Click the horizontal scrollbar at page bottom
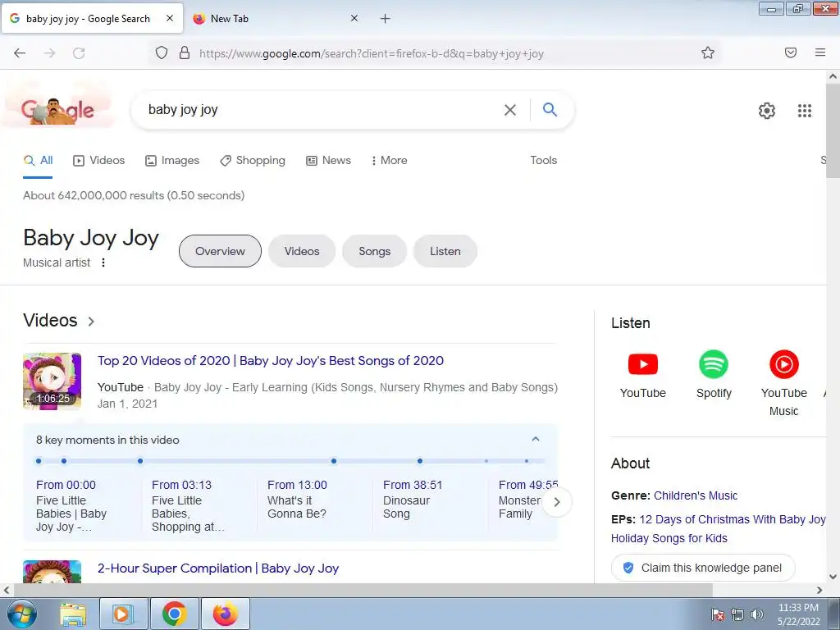 click(x=363, y=590)
